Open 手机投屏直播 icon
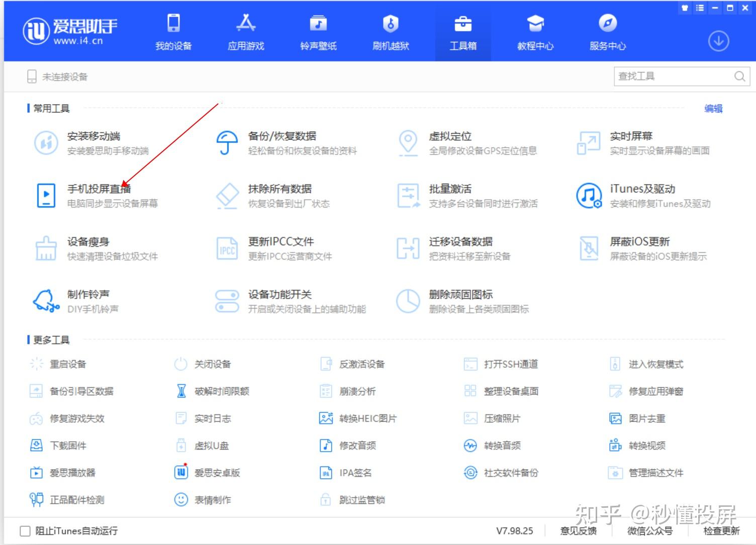This screenshot has height=545, width=756. point(46,196)
